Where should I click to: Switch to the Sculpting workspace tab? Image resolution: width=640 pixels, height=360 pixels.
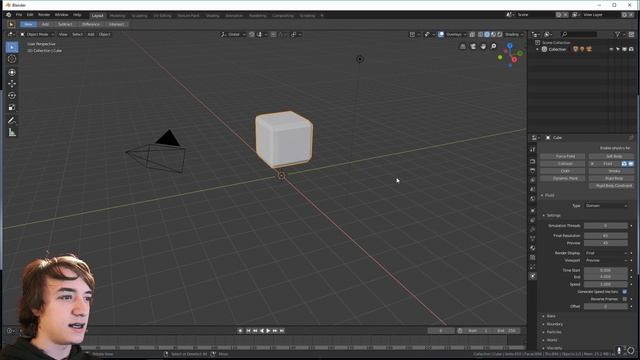[139, 16]
